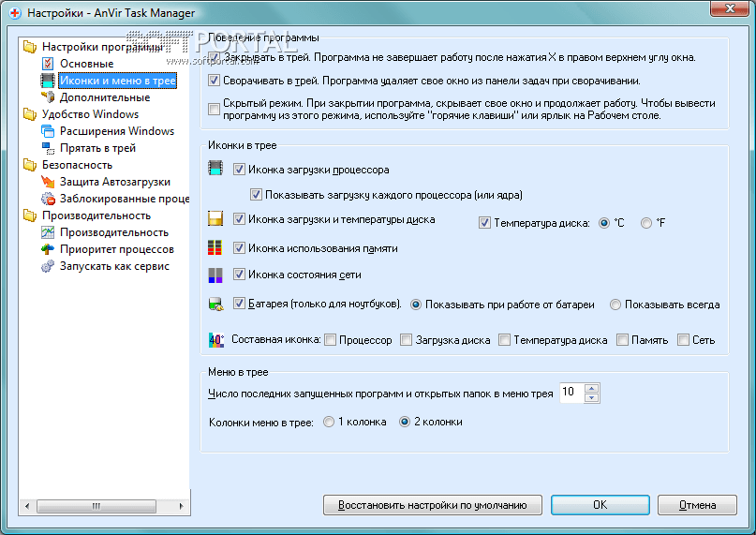Enable composite icon Процессор checkbox

coord(331,340)
